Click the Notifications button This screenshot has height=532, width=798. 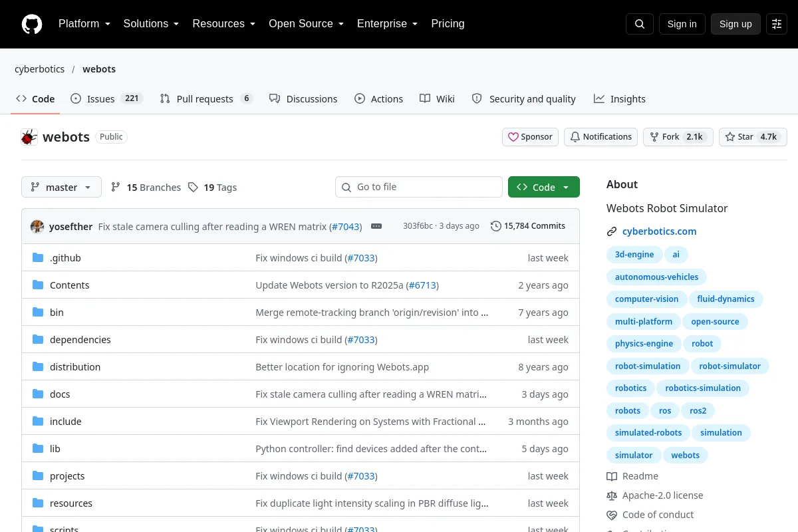(600, 137)
